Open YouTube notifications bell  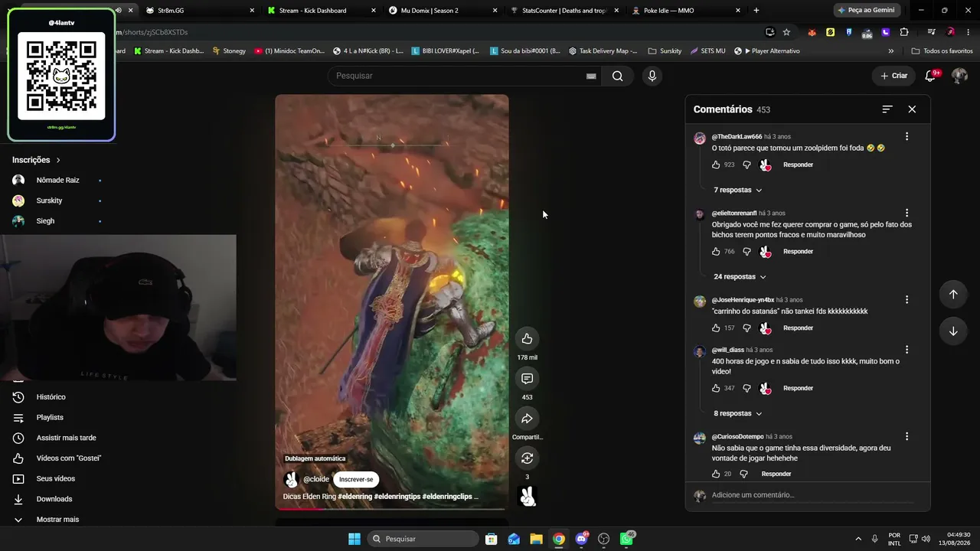(931, 76)
